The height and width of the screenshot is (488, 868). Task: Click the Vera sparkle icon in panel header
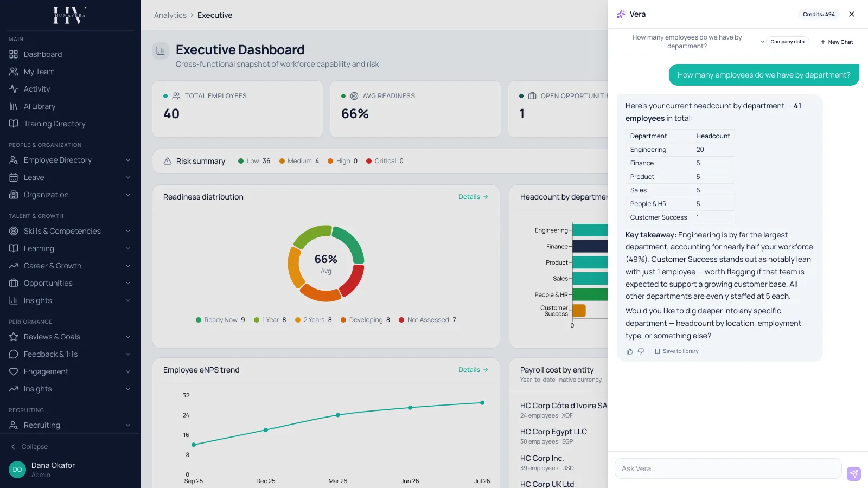(621, 14)
